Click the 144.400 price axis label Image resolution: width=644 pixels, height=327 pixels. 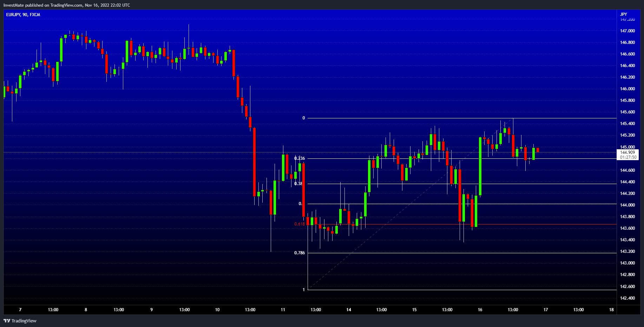(x=627, y=182)
